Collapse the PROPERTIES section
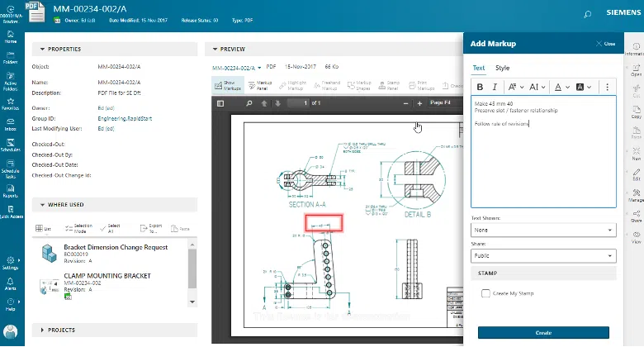 pos(42,49)
